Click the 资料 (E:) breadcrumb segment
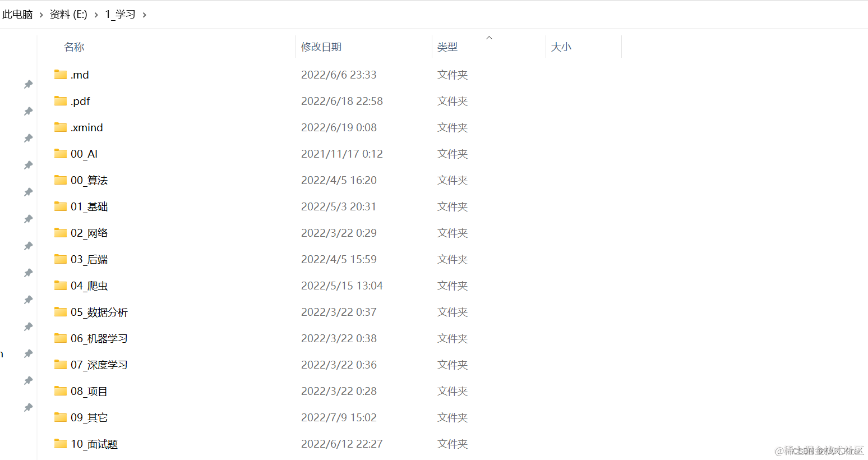 click(68, 15)
